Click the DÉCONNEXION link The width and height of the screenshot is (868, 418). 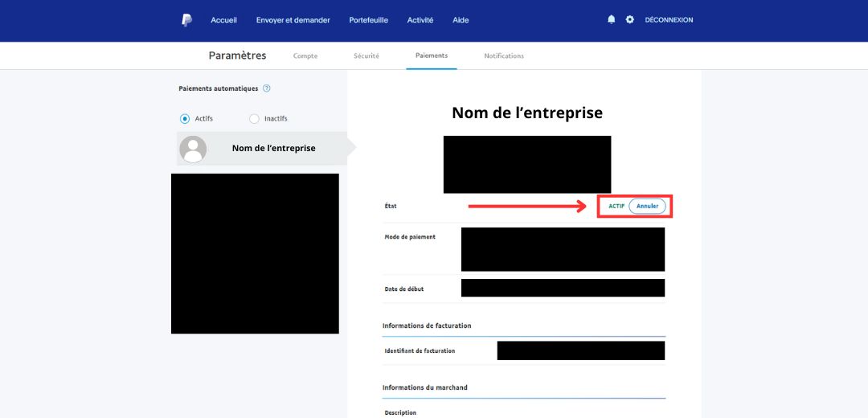pyautogui.click(x=669, y=20)
